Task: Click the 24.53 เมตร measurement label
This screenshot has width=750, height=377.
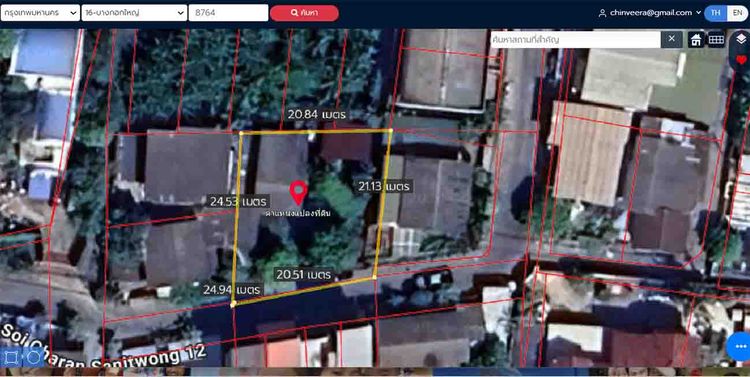Action: coord(239,201)
